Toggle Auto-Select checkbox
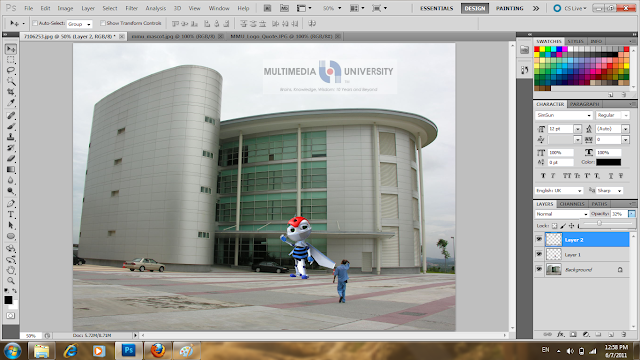This screenshot has width=640, height=360. (x=35, y=23)
